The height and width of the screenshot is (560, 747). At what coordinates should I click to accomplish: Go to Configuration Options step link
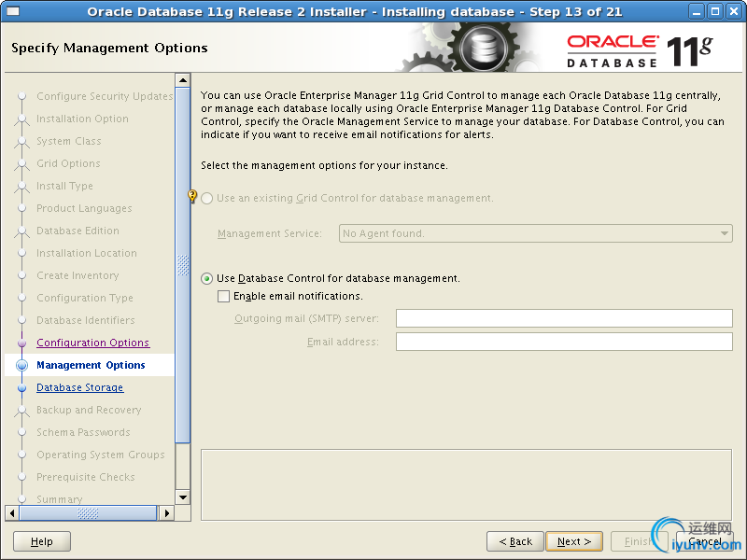[x=92, y=343]
